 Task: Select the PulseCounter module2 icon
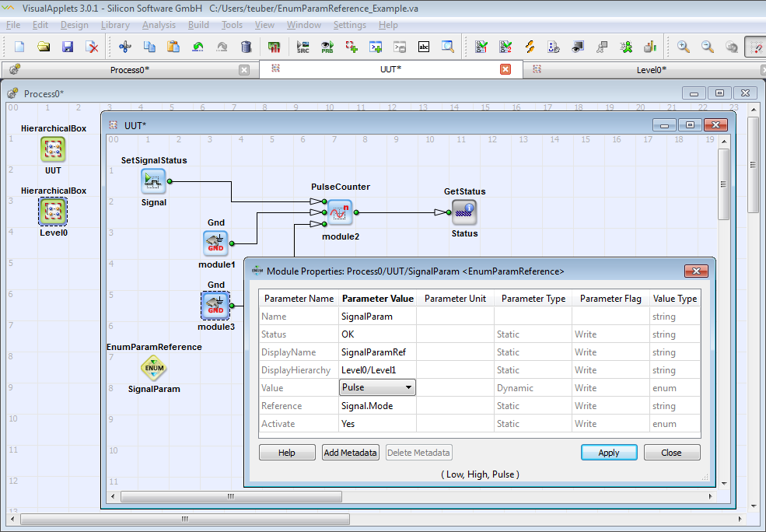coord(340,212)
